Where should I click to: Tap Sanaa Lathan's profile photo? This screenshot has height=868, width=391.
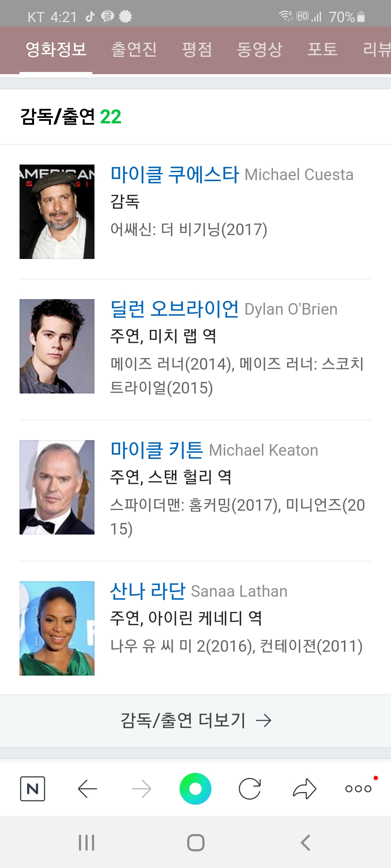(x=57, y=628)
